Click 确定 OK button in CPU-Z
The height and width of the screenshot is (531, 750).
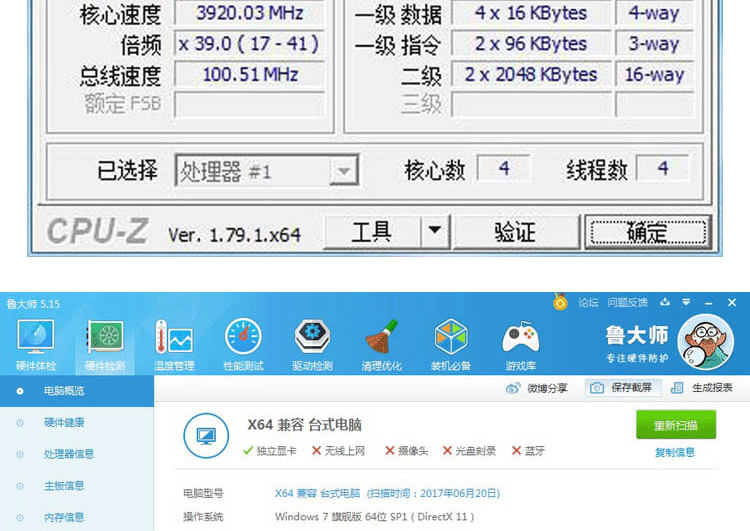pyautogui.click(x=648, y=232)
